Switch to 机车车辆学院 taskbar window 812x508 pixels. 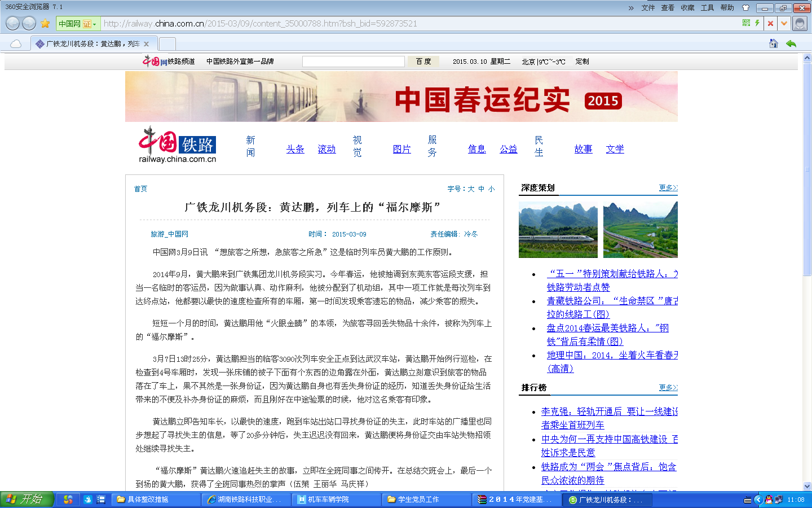(337, 500)
